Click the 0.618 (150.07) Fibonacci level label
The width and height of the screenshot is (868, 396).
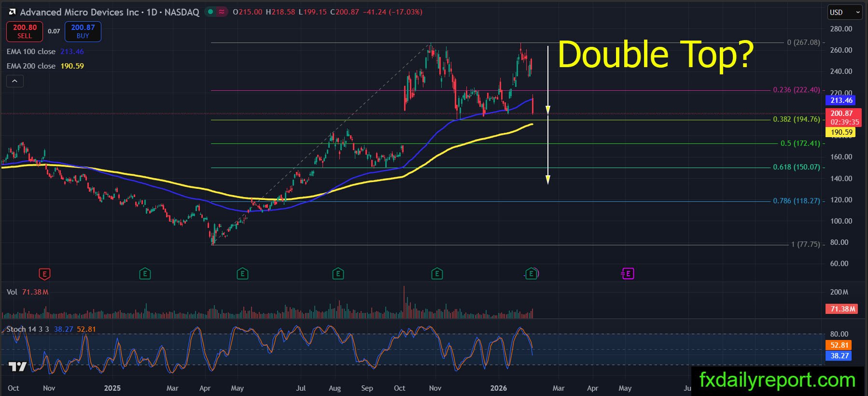[797, 167]
